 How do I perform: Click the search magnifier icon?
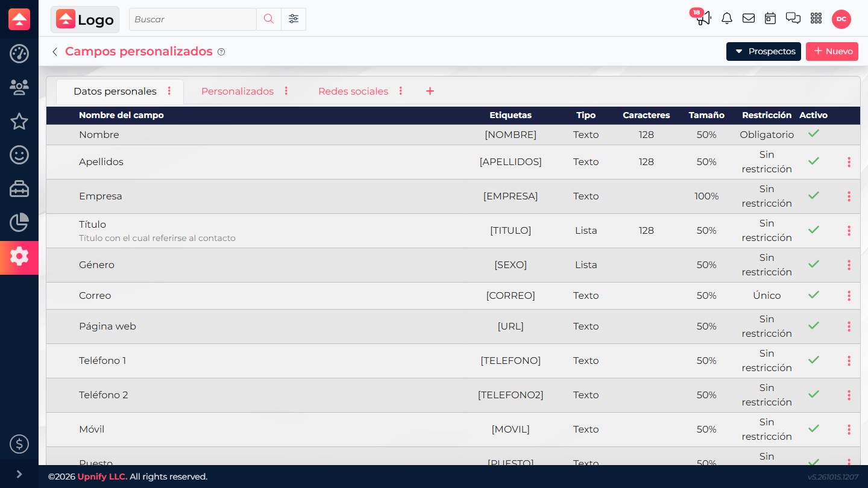pyautogui.click(x=269, y=19)
